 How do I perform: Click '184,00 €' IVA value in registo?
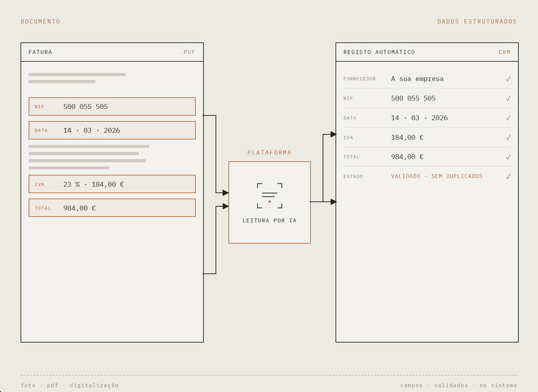tap(407, 137)
